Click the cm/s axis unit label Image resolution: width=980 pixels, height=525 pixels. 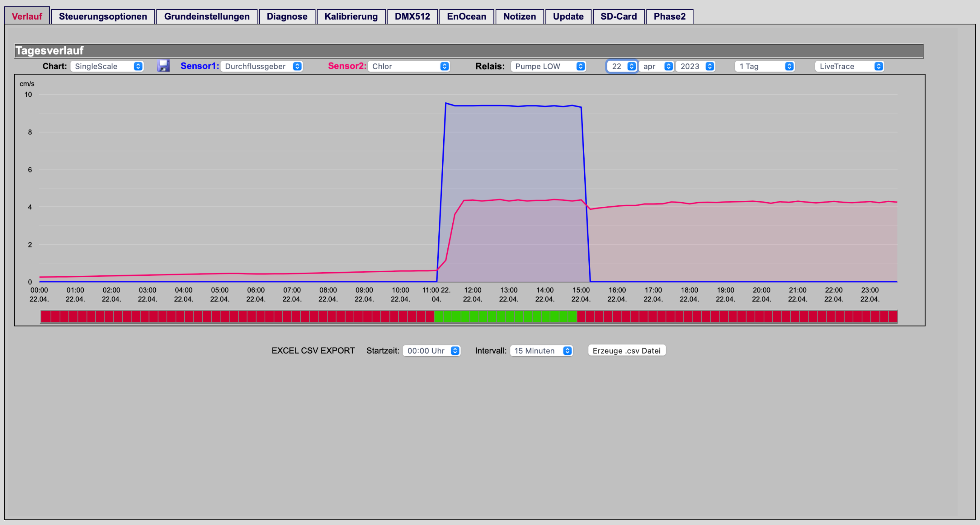[x=27, y=84]
